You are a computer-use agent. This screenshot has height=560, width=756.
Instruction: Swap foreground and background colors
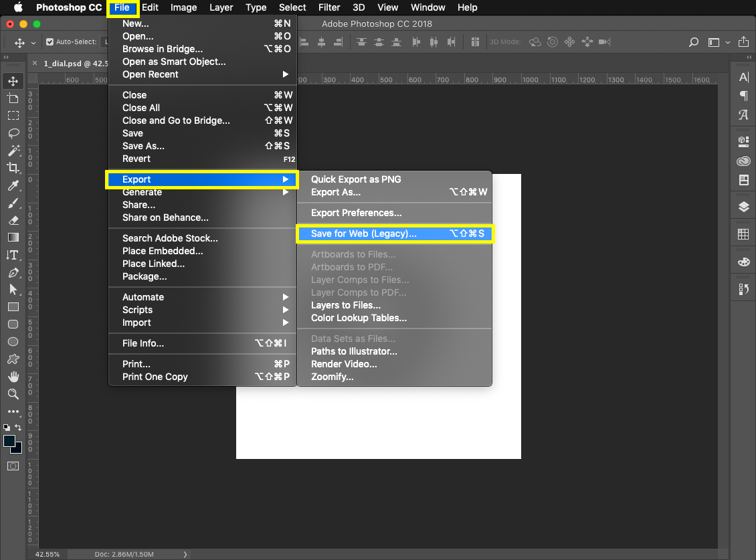18,428
